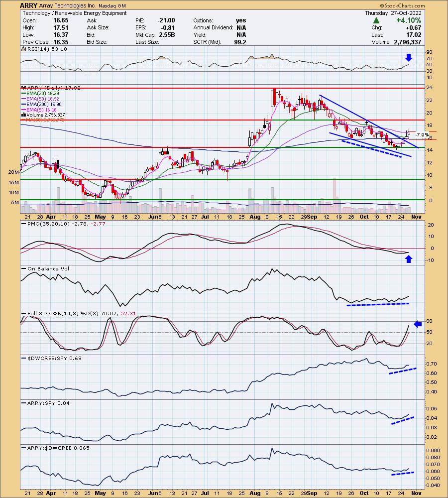Click the Options value yes

(241, 20)
